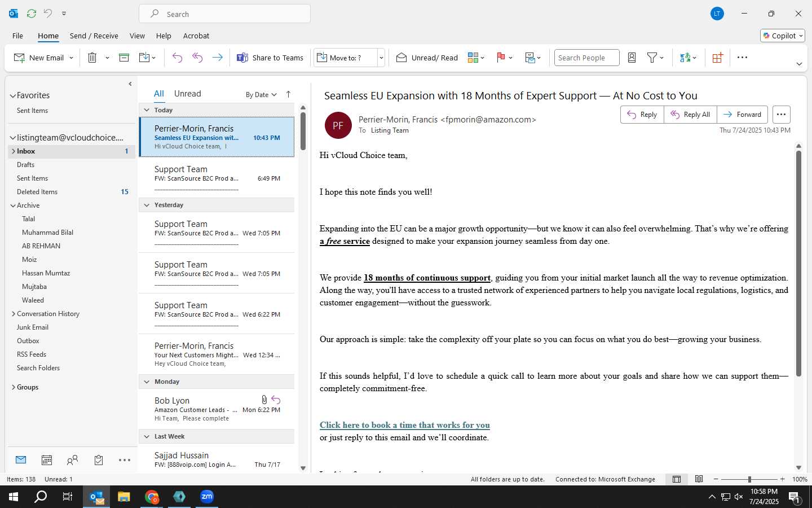The height and width of the screenshot is (508, 812).
Task: Click zoom out minus button
Action: (x=716, y=479)
